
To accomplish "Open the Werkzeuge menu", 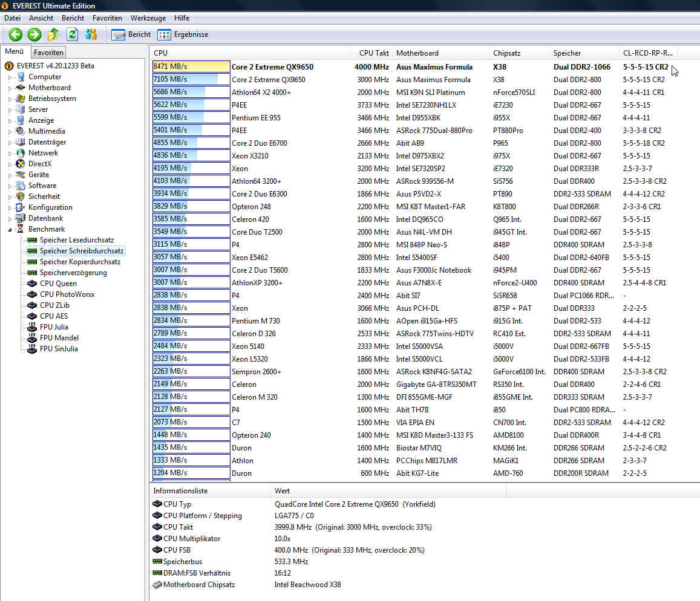I will tap(148, 18).
